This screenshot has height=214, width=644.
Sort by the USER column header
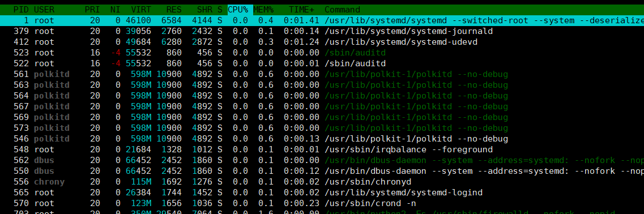tap(44, 10)
